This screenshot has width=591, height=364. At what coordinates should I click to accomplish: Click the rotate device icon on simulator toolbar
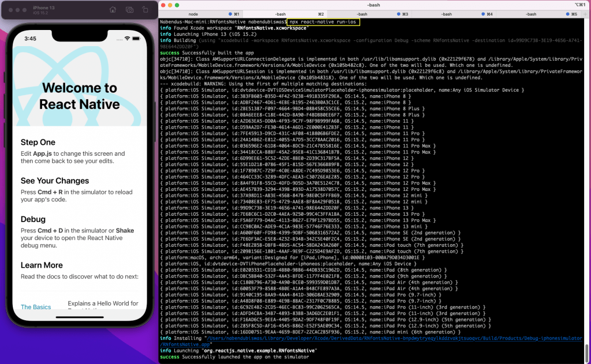(145, 10)
